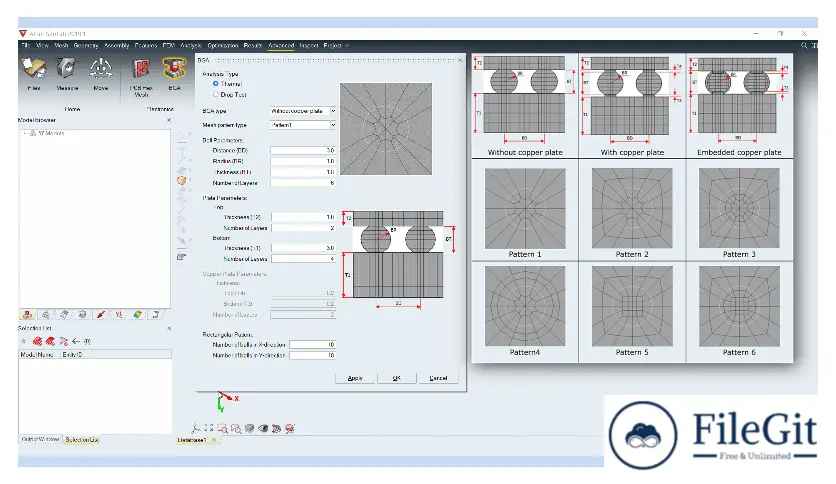Click the Thickness (BT) input field
Screen dimensions: 836x484
(303, 172)
